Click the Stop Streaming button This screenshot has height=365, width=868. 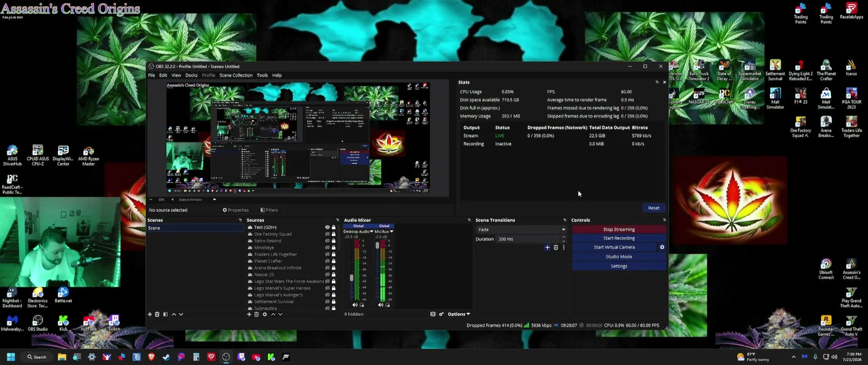(619, 229)
